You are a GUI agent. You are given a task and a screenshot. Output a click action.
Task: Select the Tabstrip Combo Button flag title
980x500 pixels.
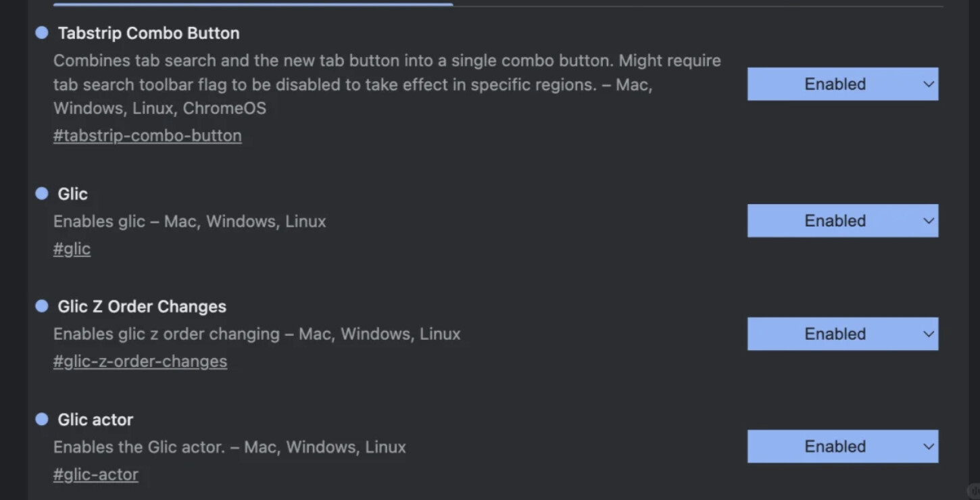pyautogui.click(x=149, y=33)
